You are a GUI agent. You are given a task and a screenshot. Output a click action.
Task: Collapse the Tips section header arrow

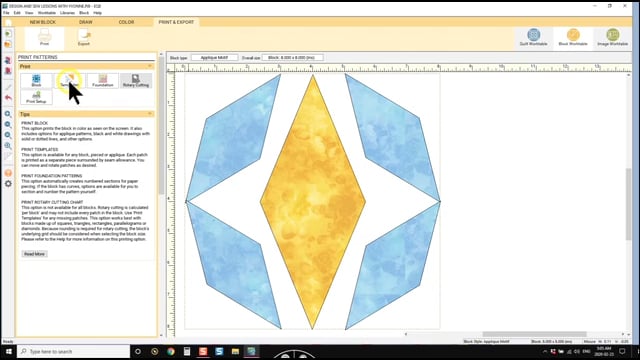(x=150, y=114)
